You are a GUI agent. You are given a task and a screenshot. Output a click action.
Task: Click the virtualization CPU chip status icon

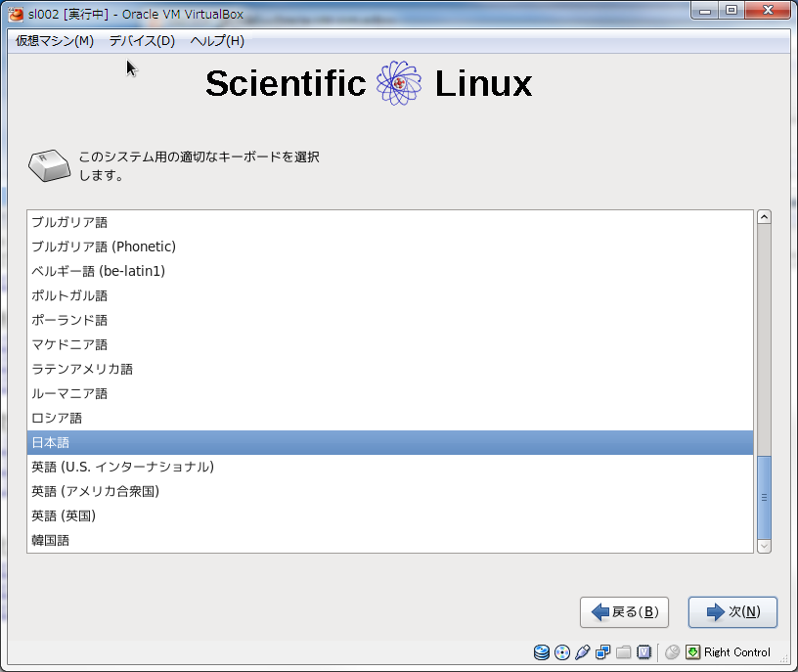pos(643,652)
